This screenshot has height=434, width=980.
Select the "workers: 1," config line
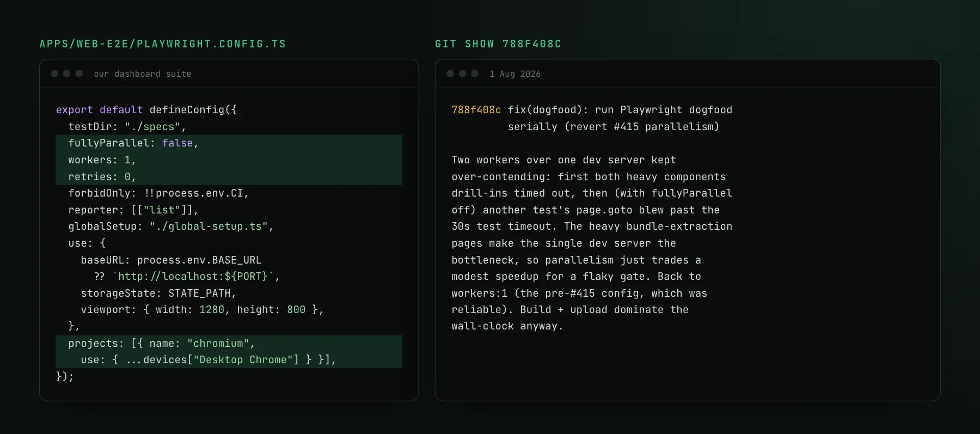coord(229,160)
